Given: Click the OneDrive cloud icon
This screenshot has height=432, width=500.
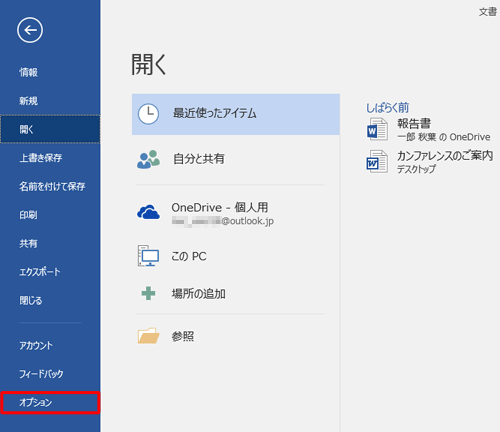Looking at the screenshot, I should click(148, 212).
